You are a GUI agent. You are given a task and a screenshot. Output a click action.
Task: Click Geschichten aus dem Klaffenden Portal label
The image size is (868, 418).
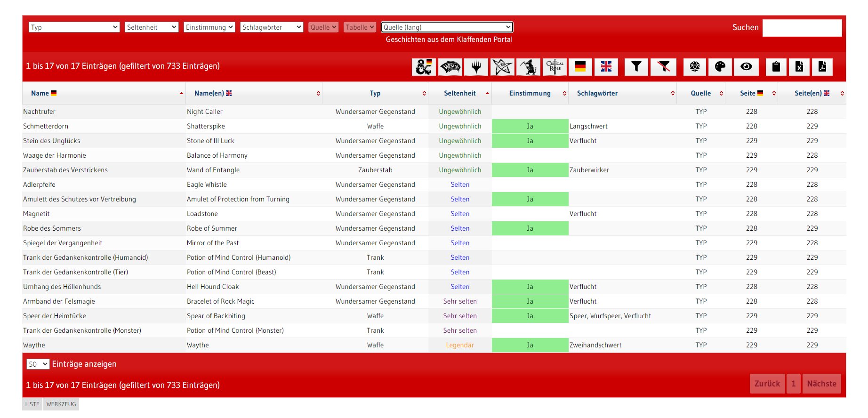click(449, 40)
